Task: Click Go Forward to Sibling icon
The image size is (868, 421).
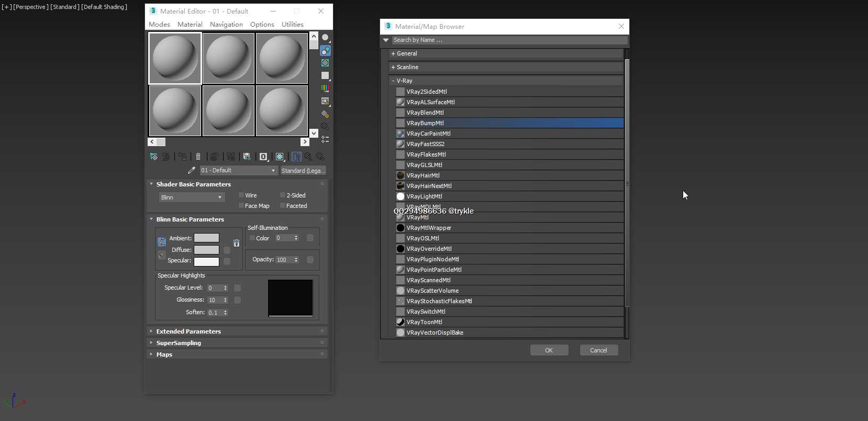Action: pyautogui.click(x=320, y=157)
